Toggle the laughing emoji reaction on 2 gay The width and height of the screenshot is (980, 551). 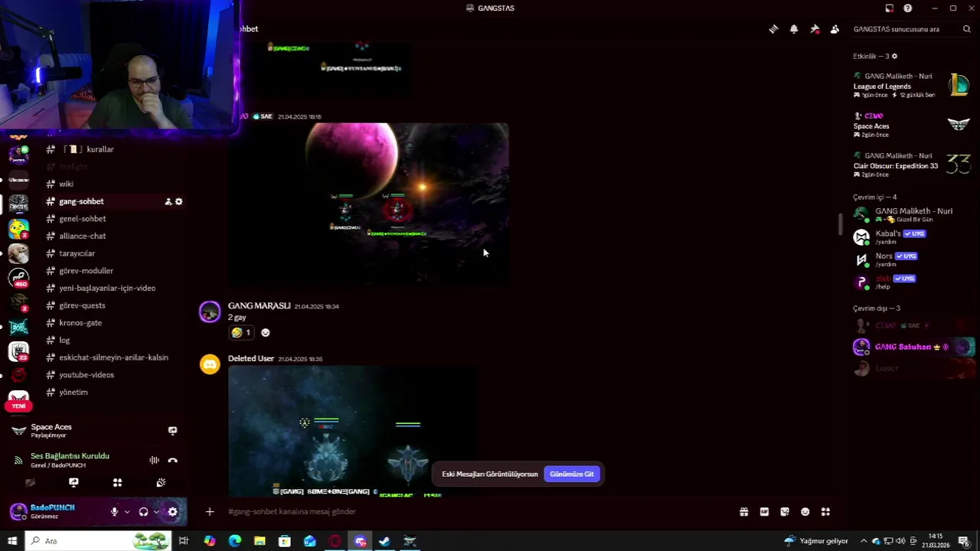(241, 333)
